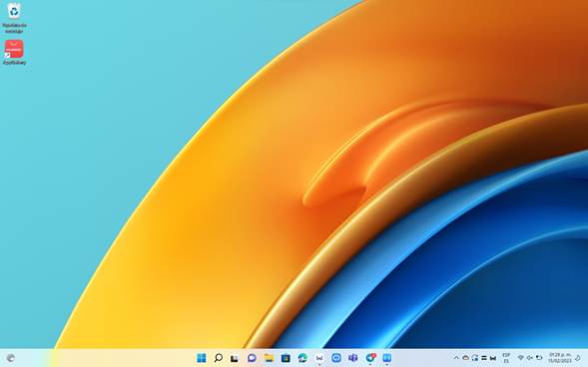Open the white M app on taskbar
The width and height of the screenshot is (588, 367).
pos(319,358)
